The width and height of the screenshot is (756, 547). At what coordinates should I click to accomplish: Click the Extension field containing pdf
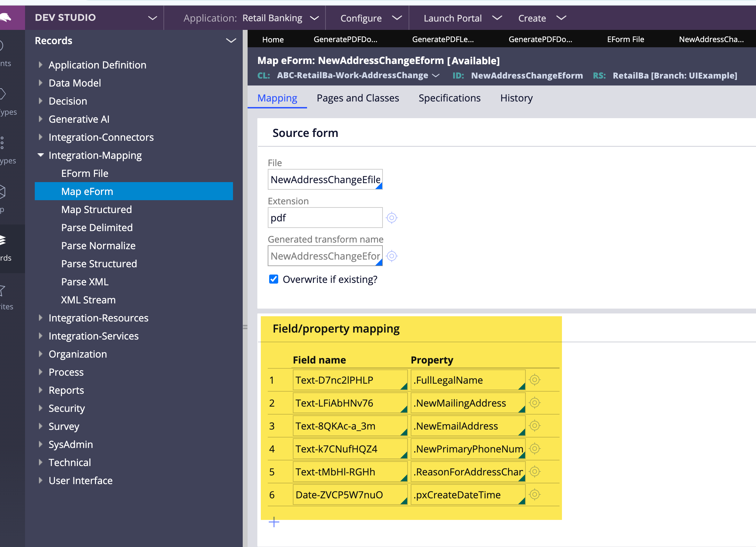pos(325,218)
